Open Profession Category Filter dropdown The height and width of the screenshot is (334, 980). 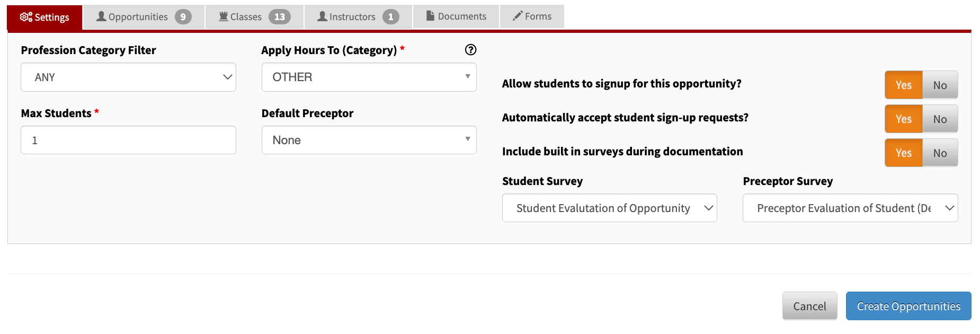click(128, 77)
